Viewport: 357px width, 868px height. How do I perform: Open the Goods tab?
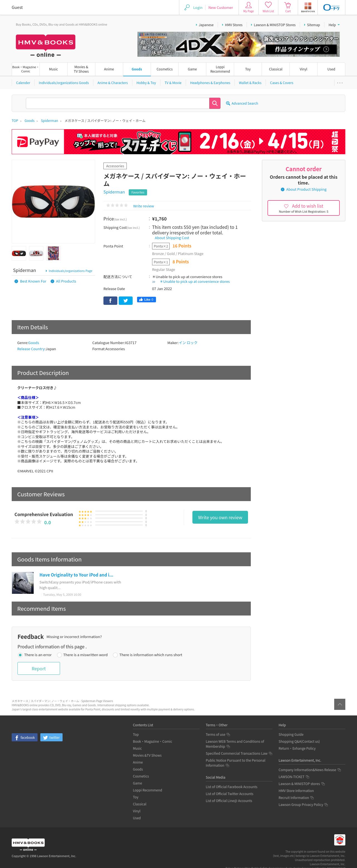(137, 69)
